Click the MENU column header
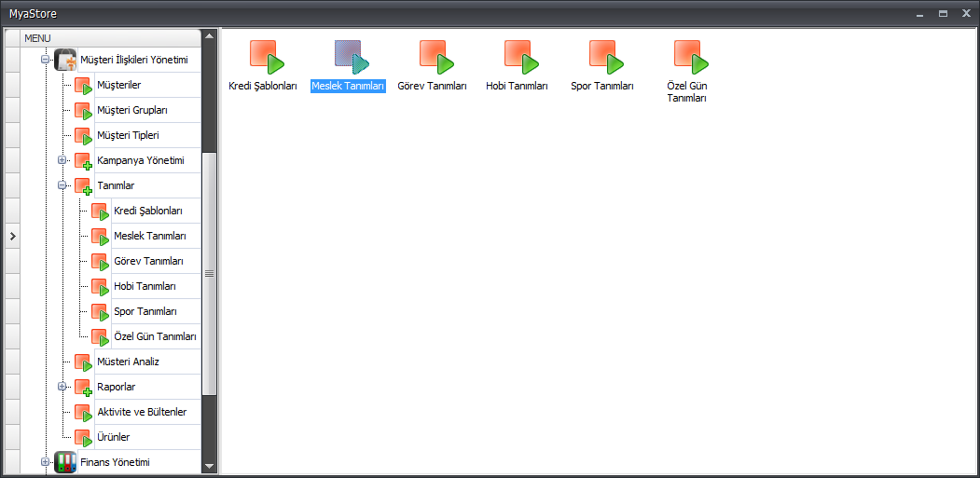 coord(110,37)
